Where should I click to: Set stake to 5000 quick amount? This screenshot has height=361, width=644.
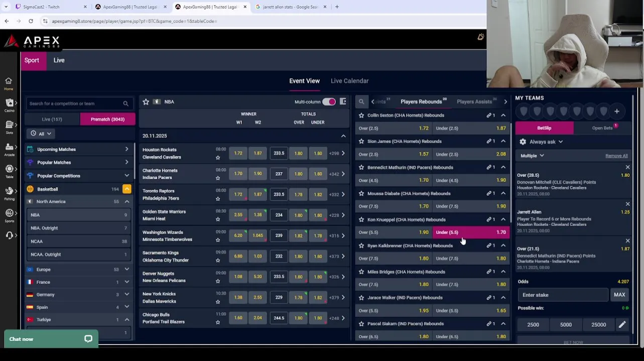tap(566, 324)
